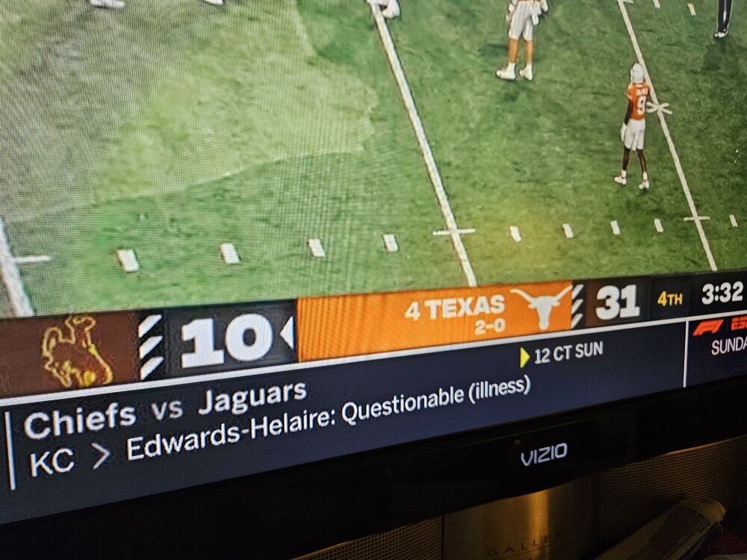Click the timeout stripes next to Wyoming logo

[x=151, y=348]
